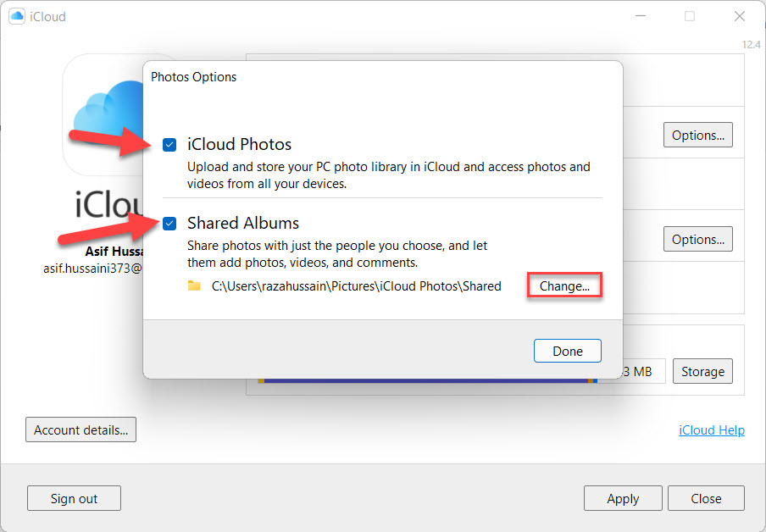Maximize the iCloud window

pos(689,16)
